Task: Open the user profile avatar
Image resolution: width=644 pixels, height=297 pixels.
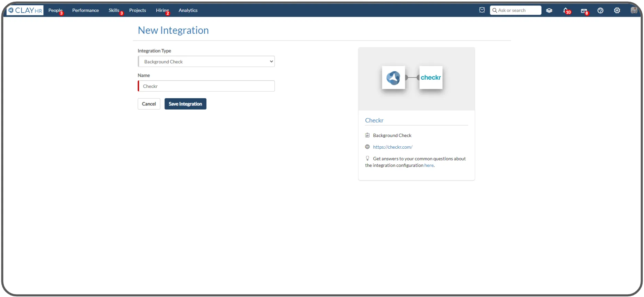Action: pyautogui.click(x=634, y=10)
